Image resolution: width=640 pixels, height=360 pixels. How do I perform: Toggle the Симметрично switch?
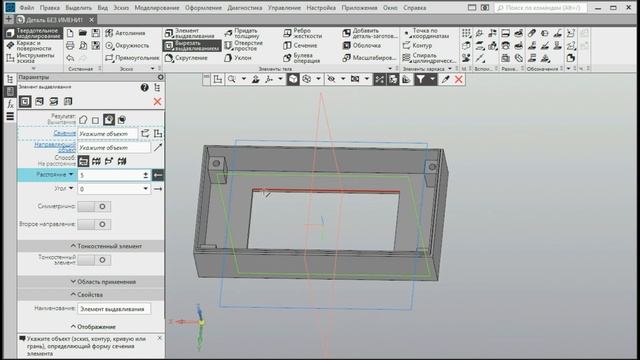coord(94,207)
